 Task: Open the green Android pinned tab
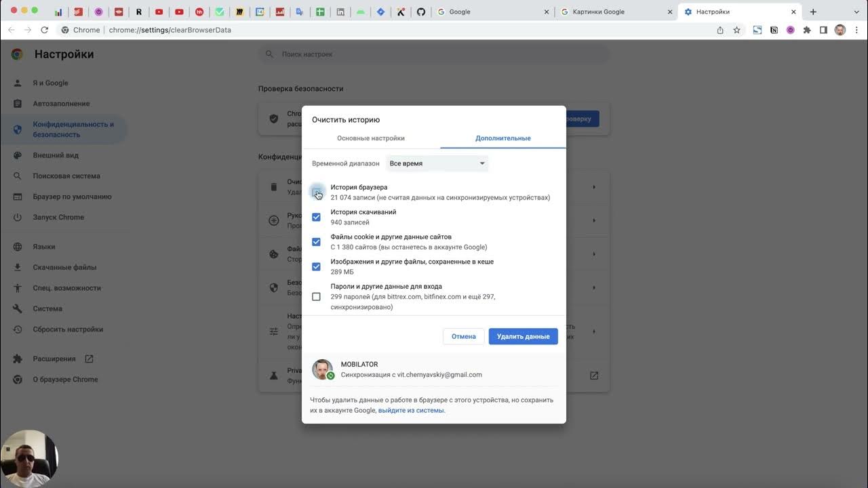(x=361, y=12)
